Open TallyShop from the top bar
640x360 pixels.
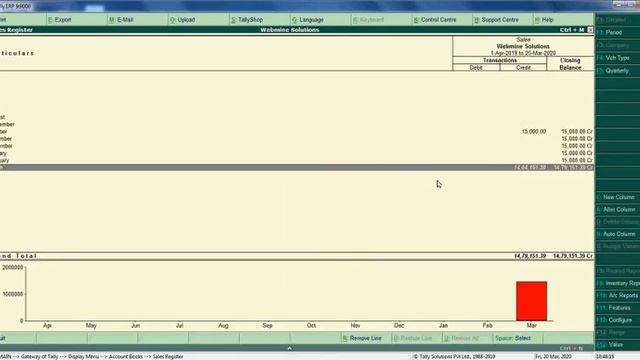pyautogui.click(x=247, y=20)
